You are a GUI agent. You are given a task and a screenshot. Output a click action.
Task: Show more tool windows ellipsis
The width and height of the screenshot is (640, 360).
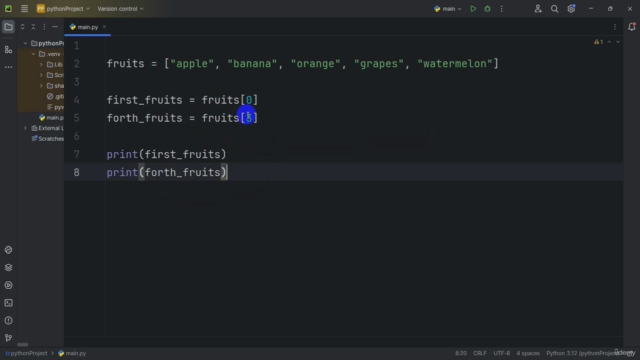(8, 67)
